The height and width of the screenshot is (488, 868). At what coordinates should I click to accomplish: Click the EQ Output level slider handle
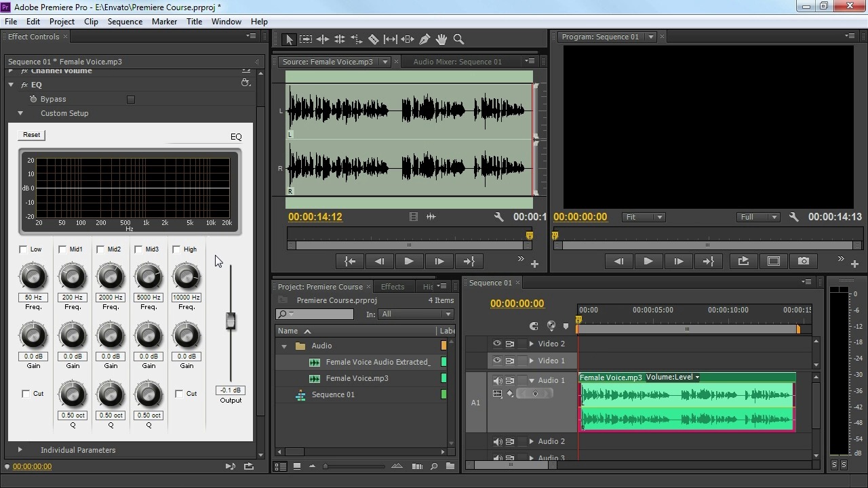point(231,322)
